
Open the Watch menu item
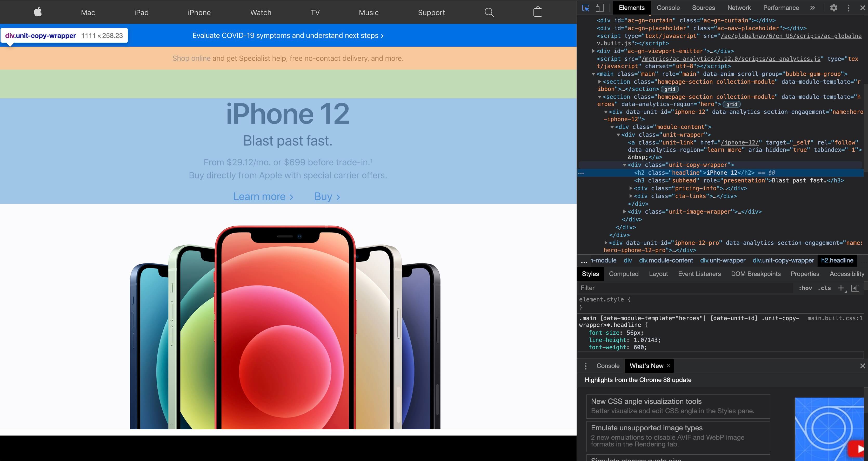click(x=261, y=12)
